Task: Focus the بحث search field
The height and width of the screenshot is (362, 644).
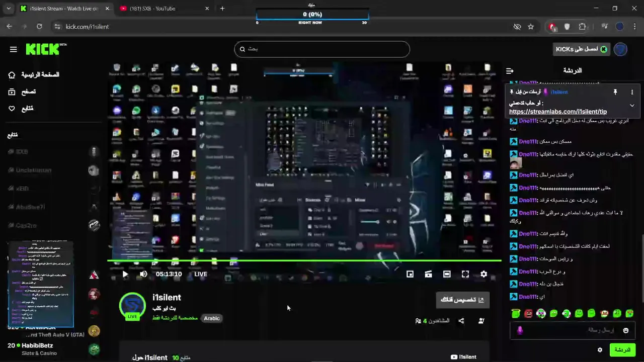Action: pyautogui.click(x=322, y=49)
